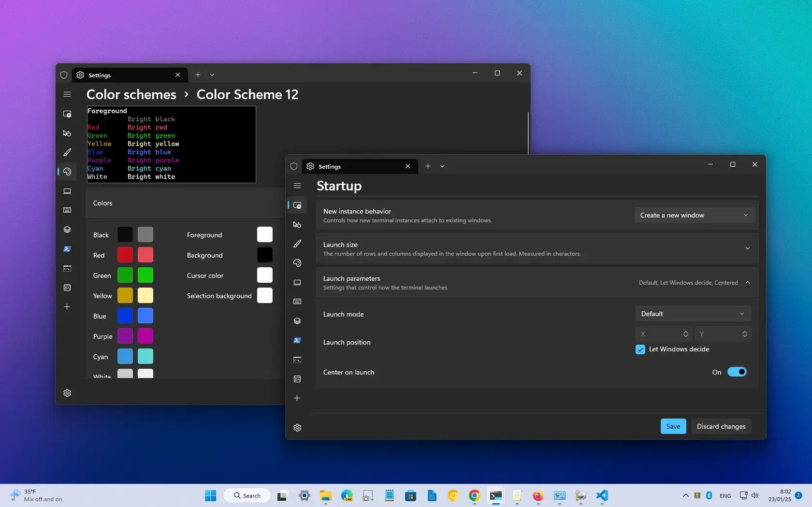Click Color schemes in the breadcrumb

[131, 94]
